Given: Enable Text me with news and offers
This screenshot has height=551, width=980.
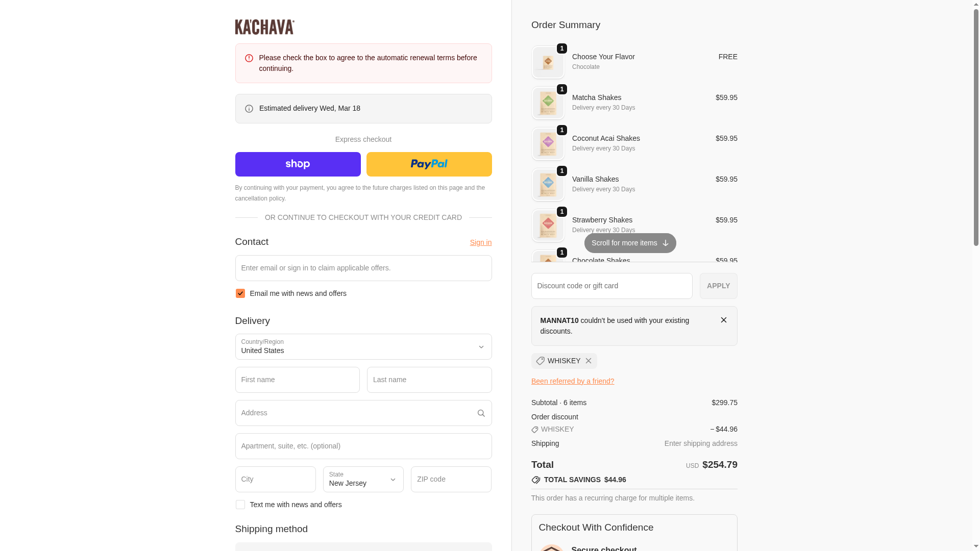Looking at the screenshot, I should 240,505.
